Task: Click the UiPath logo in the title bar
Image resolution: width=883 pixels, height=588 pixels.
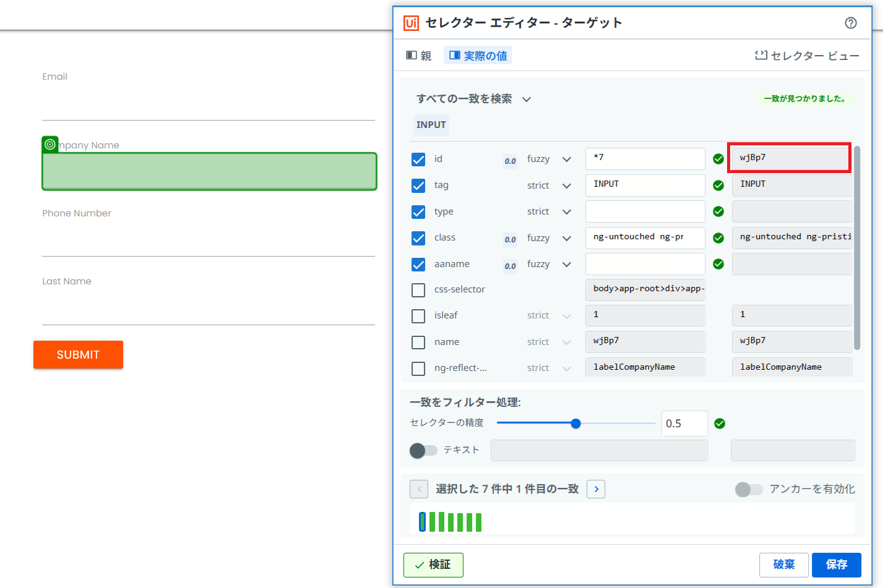Action: (x=411, y=23)
